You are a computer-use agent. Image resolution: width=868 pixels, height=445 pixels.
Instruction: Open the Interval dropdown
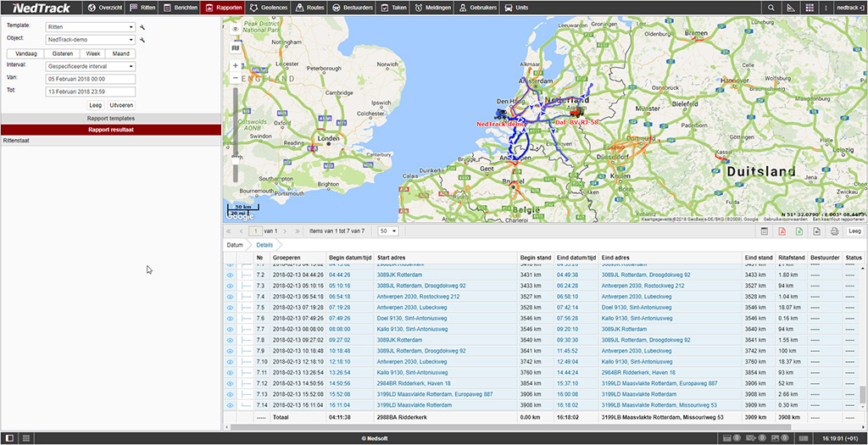91,66
